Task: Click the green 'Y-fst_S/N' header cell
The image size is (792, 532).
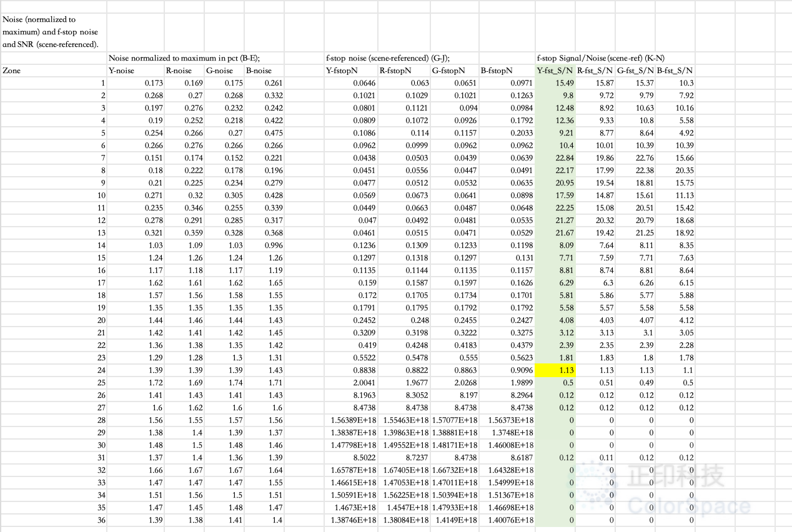Action: [x=555, y=71]
